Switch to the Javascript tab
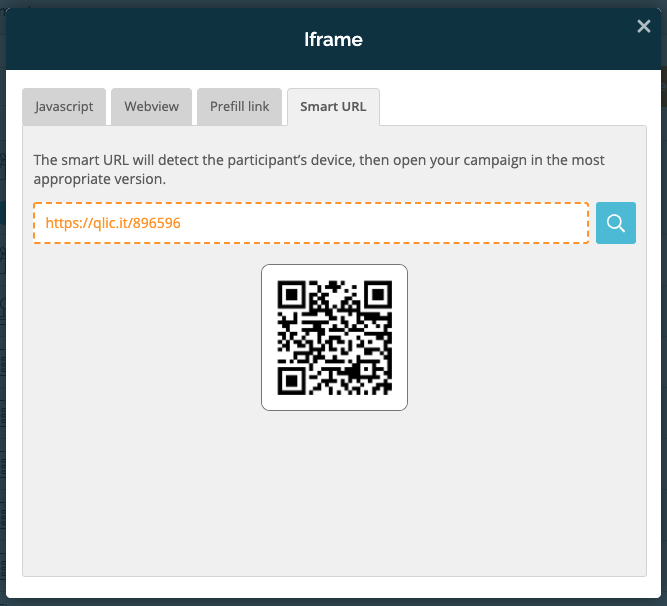This screenshot has height=606, width=667. (64, 107)
